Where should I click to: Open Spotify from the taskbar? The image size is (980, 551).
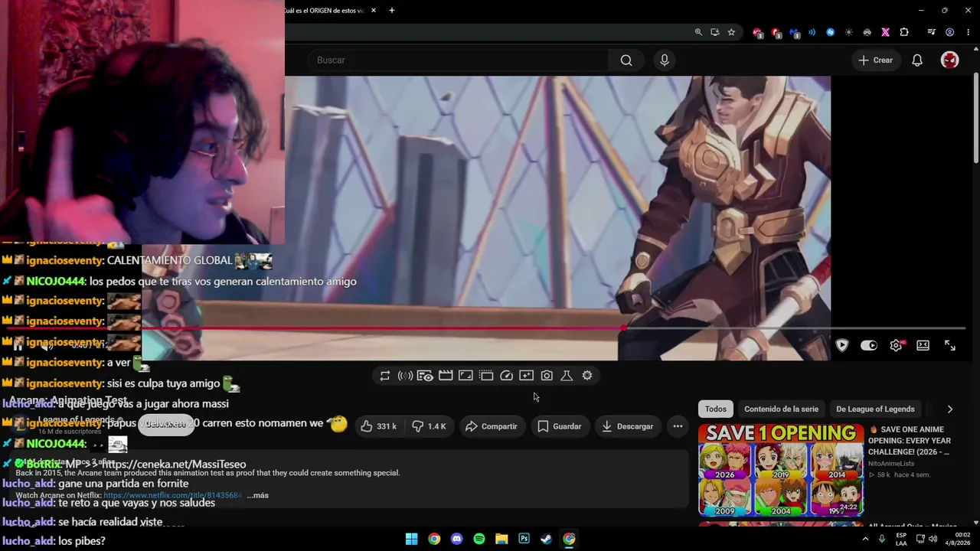(x=479, y=539)
